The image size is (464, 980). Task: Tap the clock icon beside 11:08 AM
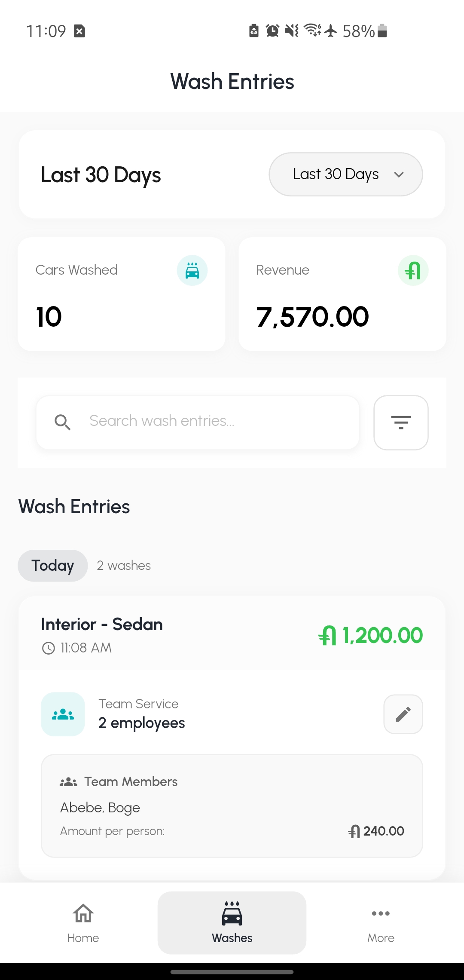click(49, 648)
